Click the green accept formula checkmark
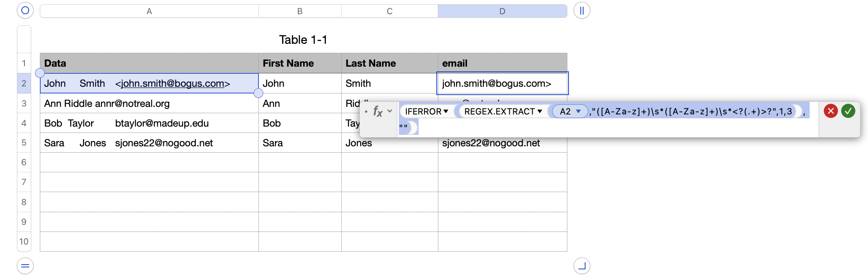 click(848, 111)
